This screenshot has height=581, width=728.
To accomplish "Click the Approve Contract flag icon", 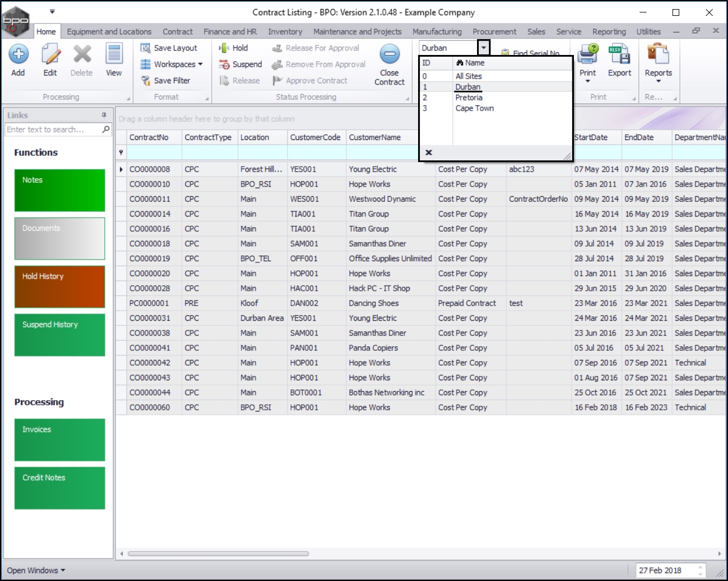I will point(277,80).
